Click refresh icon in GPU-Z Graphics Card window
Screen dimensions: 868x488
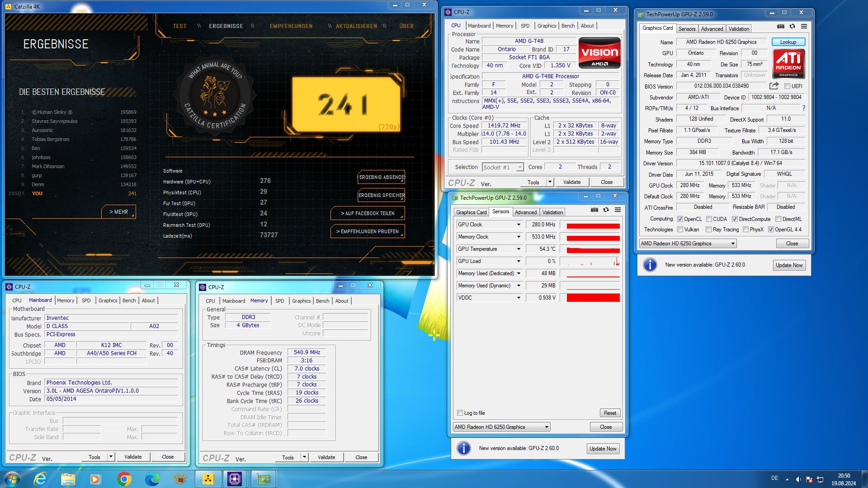click(x=792, y=26)
